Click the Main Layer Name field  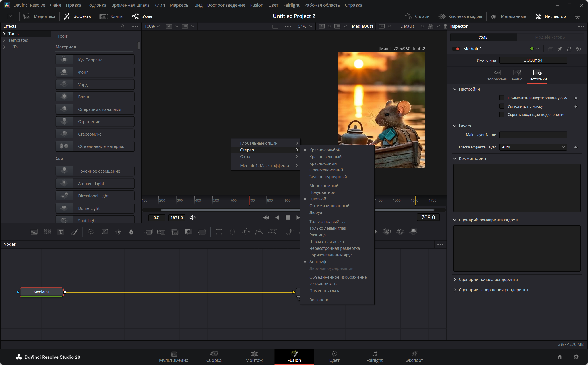tap(533, 134)
